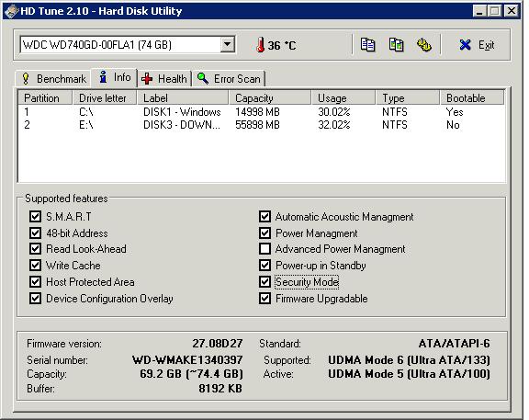The height and width of the screenshot is (420, 529).
Task: Click the copy info to clipboard icon
Action: (x=367, y=44)
